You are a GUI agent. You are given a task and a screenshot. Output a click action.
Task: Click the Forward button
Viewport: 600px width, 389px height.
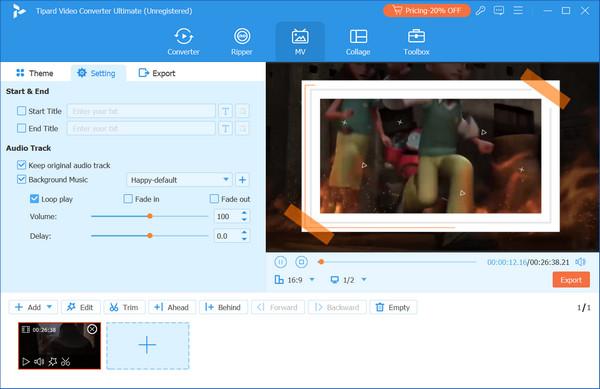pyautogui.click(x=277, y=307)
